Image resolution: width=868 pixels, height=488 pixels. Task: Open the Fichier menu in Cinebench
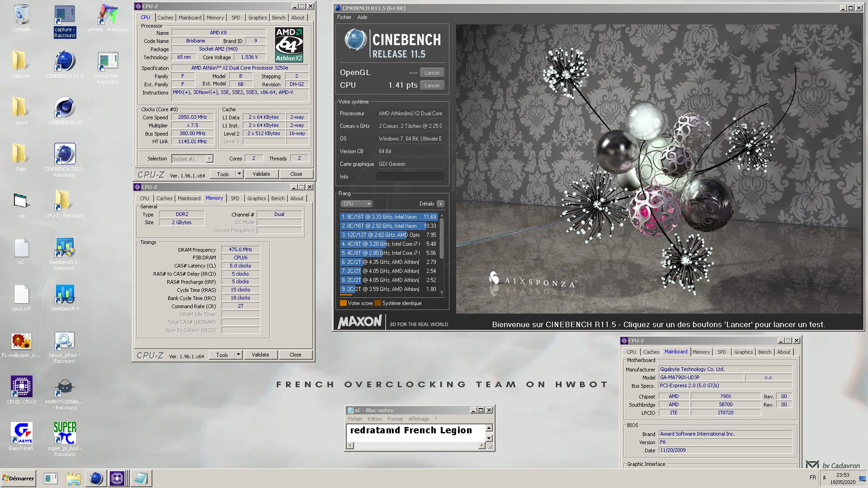[x=344, y=17]
